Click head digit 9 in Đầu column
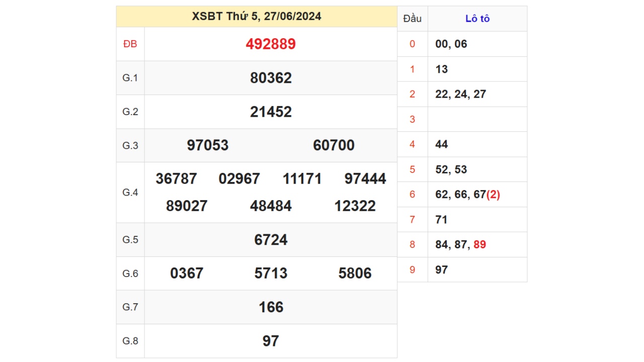644x362 pixels. [413, 270]
